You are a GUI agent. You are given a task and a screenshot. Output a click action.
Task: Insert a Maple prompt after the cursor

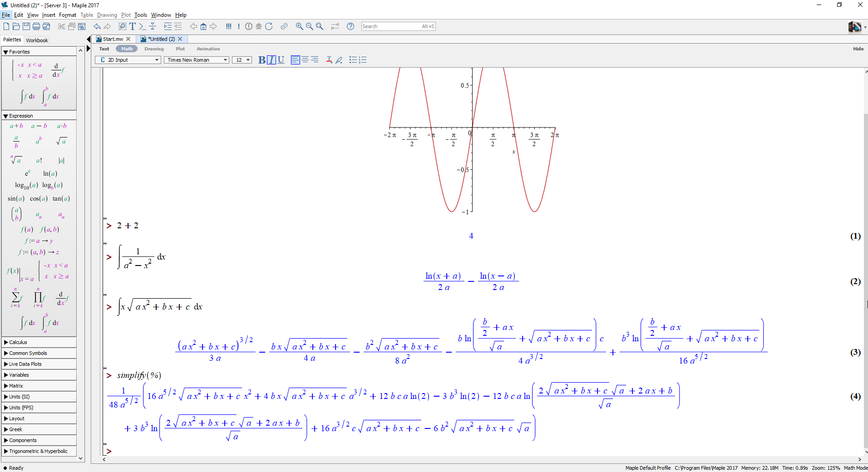coord(142,26)
